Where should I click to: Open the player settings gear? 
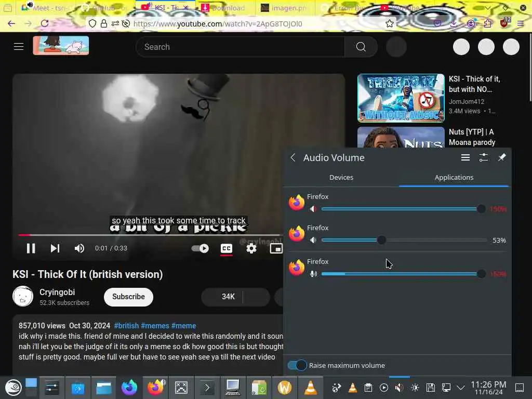(251, 248)
